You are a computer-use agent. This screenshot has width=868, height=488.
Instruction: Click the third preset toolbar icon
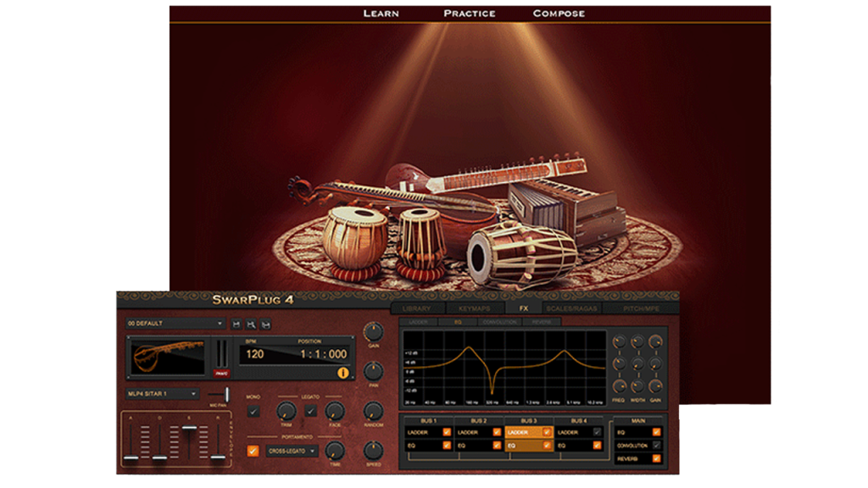266,324
